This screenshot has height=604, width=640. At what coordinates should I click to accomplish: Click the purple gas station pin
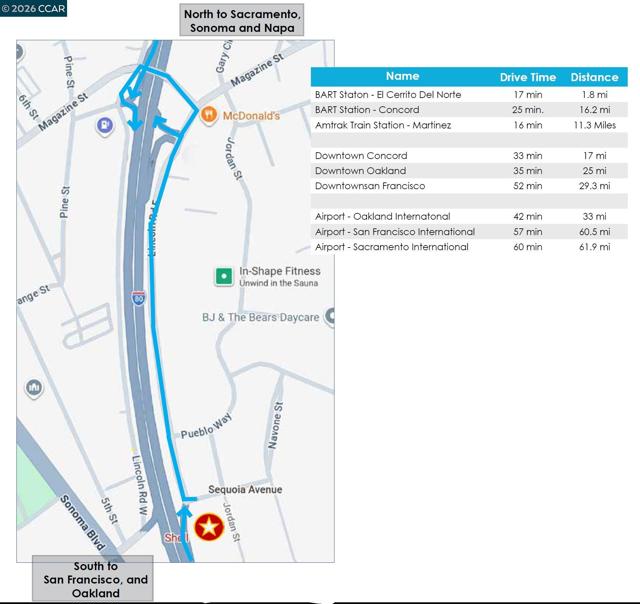coord(105,125)
